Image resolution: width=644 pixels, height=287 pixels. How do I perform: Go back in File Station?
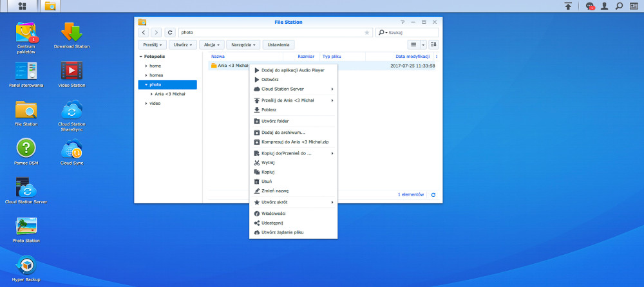click(143, 32)
